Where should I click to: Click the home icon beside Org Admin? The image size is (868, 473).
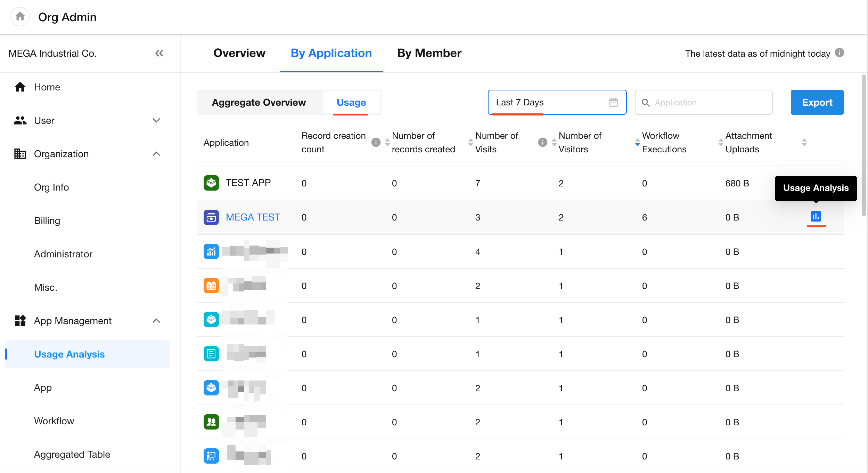point(20,16)
